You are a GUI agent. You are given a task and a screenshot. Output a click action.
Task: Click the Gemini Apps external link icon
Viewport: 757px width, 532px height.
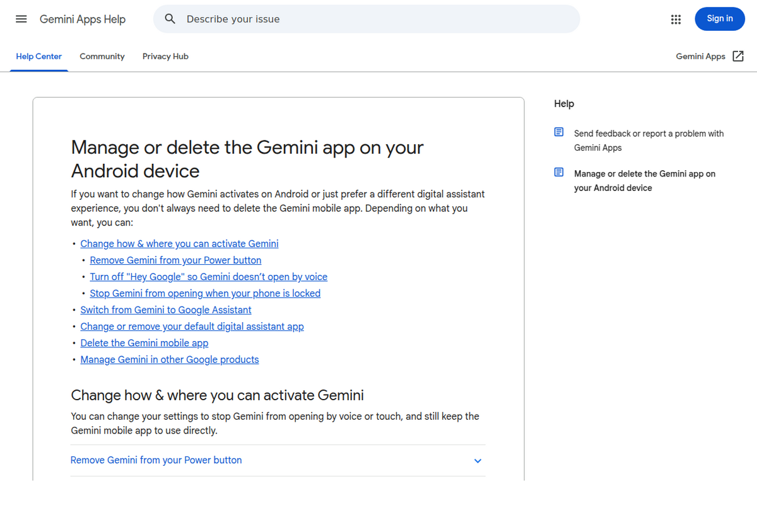click(738, 56)
